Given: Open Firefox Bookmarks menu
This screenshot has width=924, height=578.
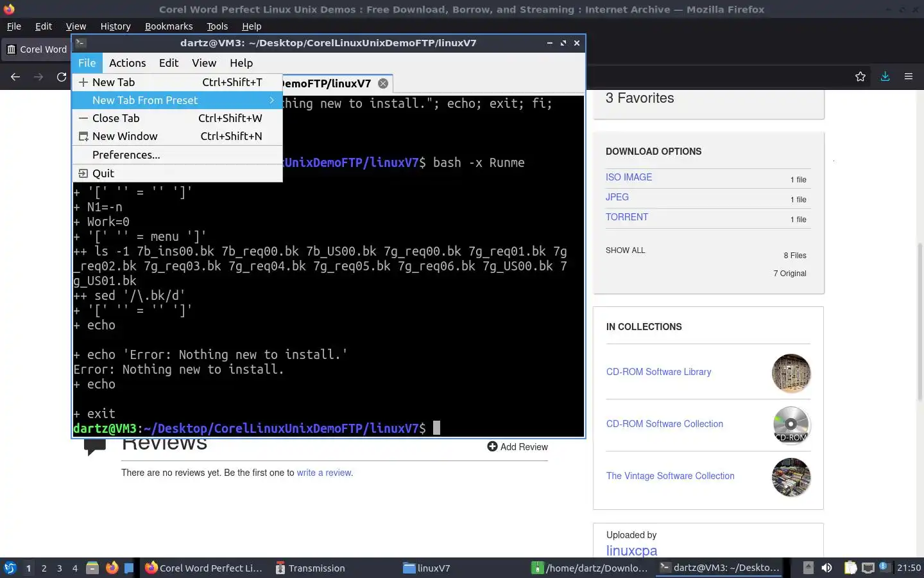Looking at the screenshot, I should (169, 26).
